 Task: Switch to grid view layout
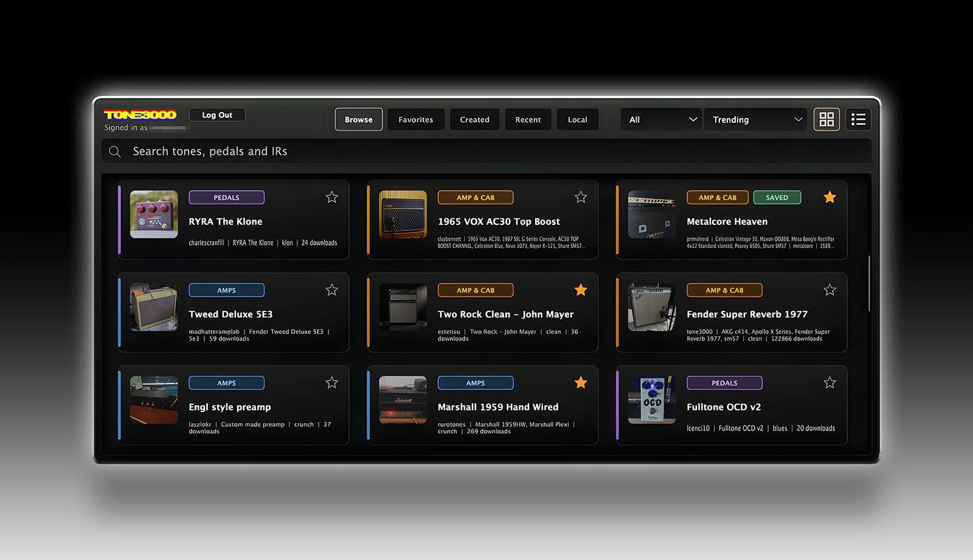point(826,119)
